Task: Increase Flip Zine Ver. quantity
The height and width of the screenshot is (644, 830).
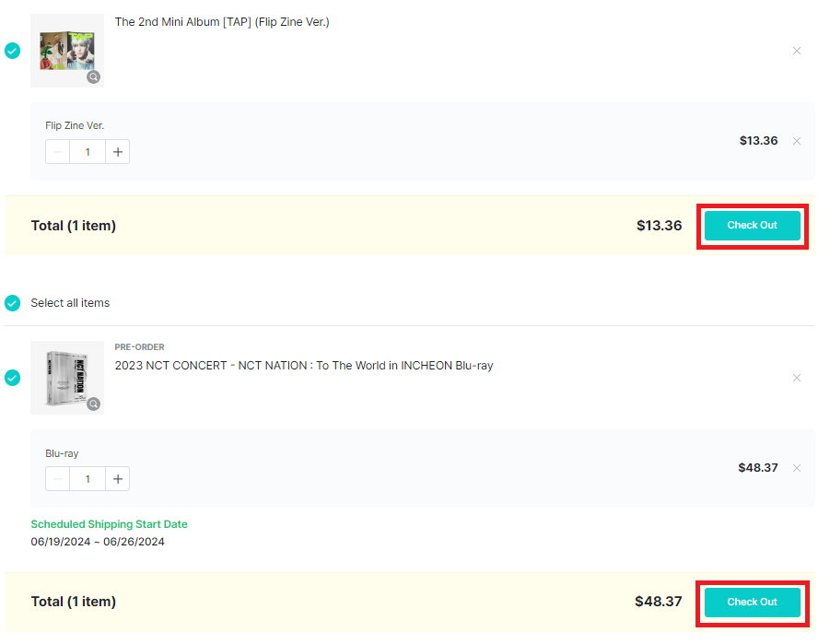Action: [x=118, y=152]
